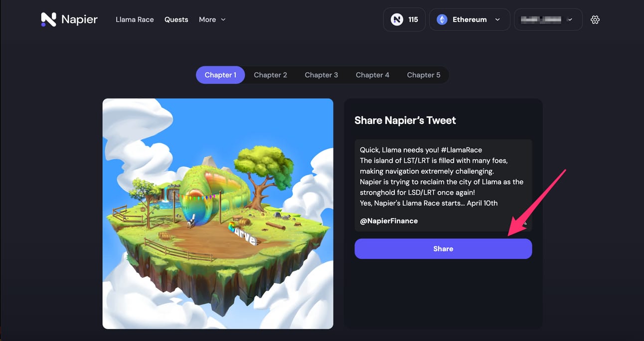Click the "Share Napier's Tweet" heading
Screen dimensions: 644x341
[405, 120]
